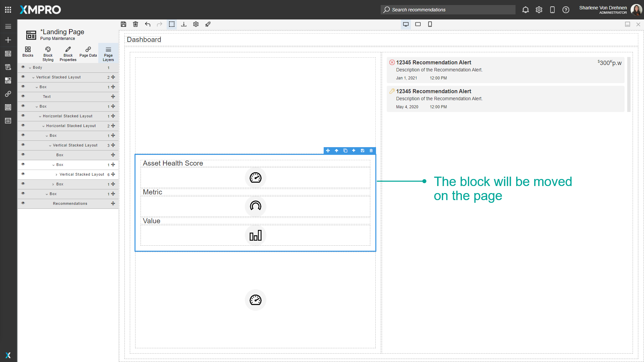The height and width of the screenshot is (362, 644).
Task: Click the publish rocket icon
Action: [208, 24]
